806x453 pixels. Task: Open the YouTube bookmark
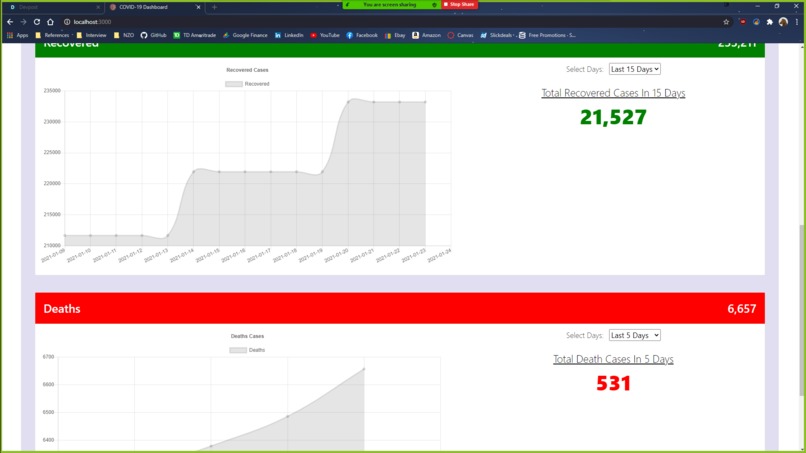coord(325,35)
